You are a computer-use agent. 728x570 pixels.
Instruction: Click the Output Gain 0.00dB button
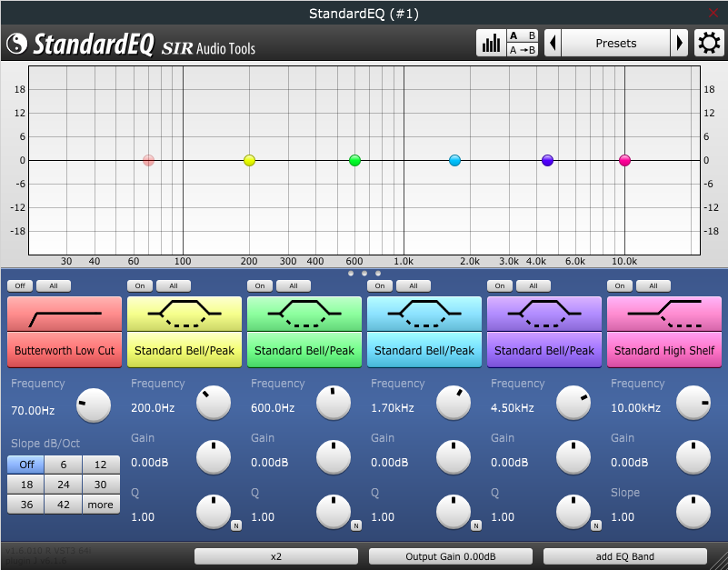pyautogui.click(x=451, y=556)
